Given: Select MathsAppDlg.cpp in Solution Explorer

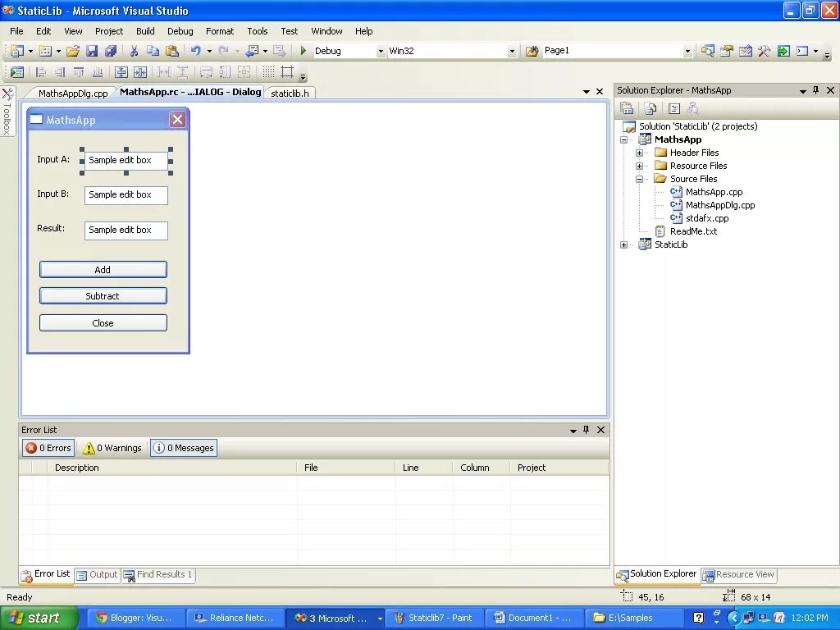Looking at the screenshot, I should point(720,205).
